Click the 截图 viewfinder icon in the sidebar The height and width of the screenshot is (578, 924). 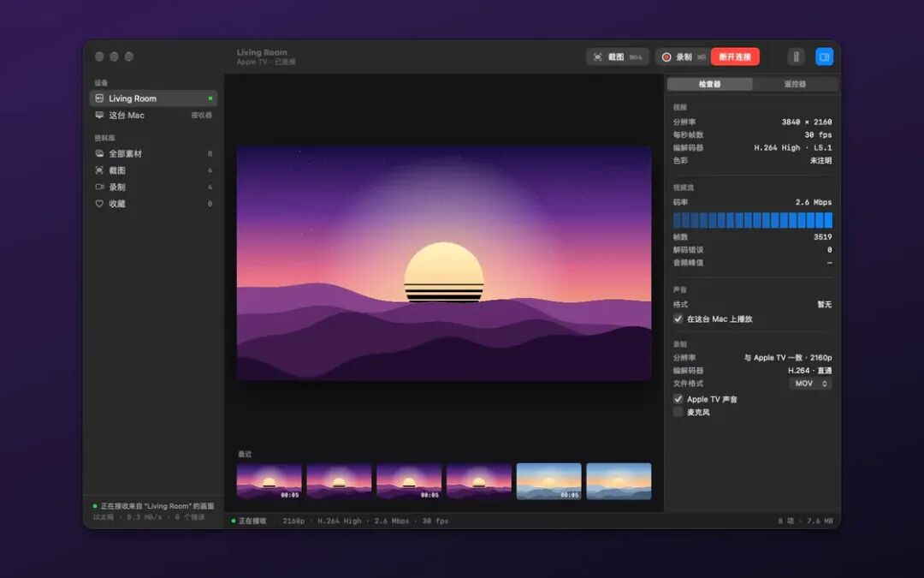99,170
